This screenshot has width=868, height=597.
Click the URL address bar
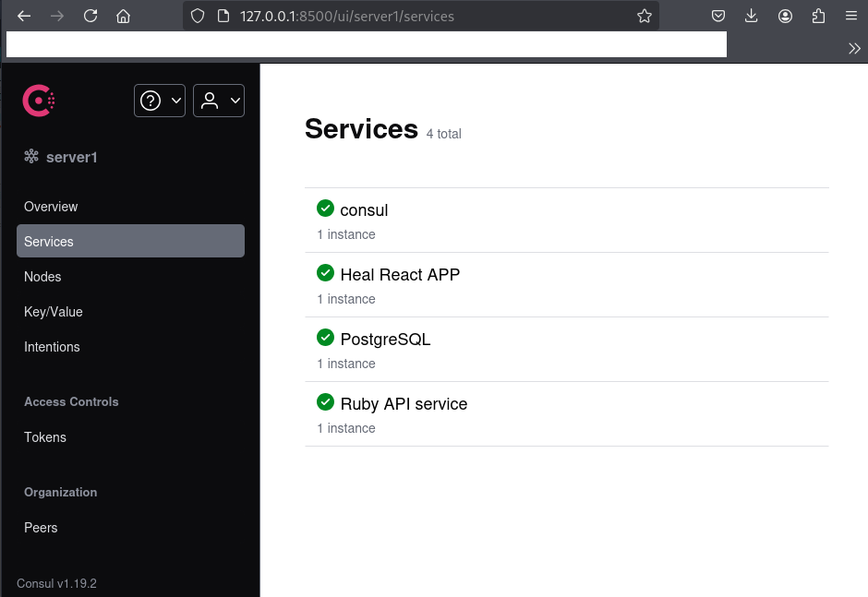(x=416, y=16)
